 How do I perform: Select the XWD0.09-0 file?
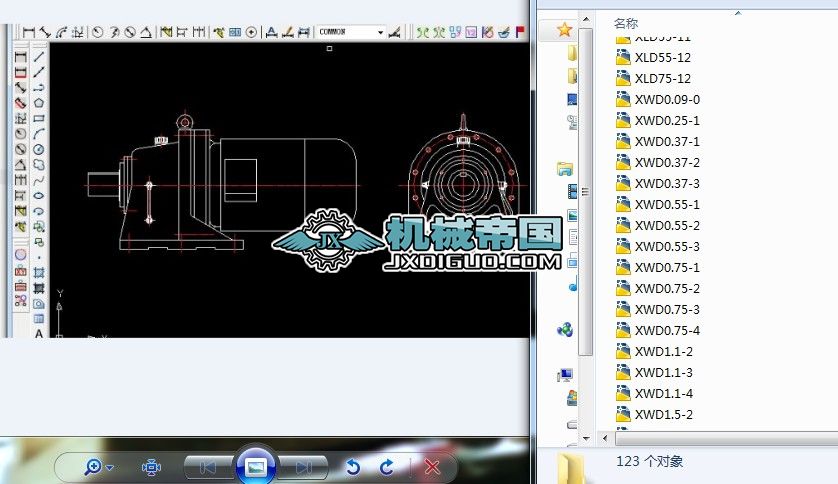(667, 99)
